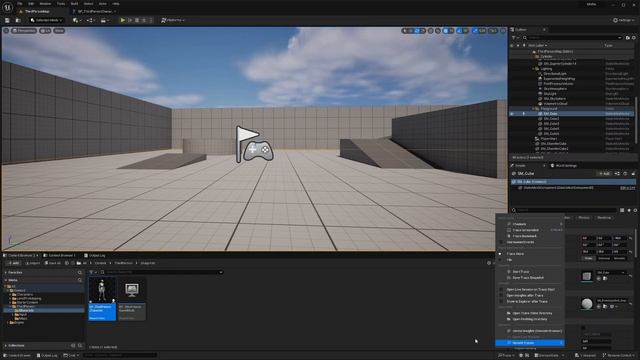The image size is (640, 360).
Task: Open the Perspective view mode dropdown
Action: coord(24,31)
